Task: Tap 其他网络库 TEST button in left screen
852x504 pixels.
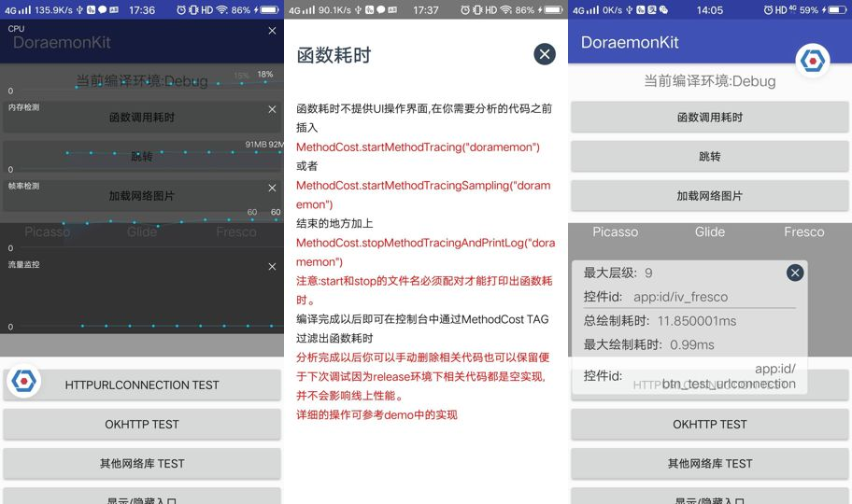Action: click(142, 463)
